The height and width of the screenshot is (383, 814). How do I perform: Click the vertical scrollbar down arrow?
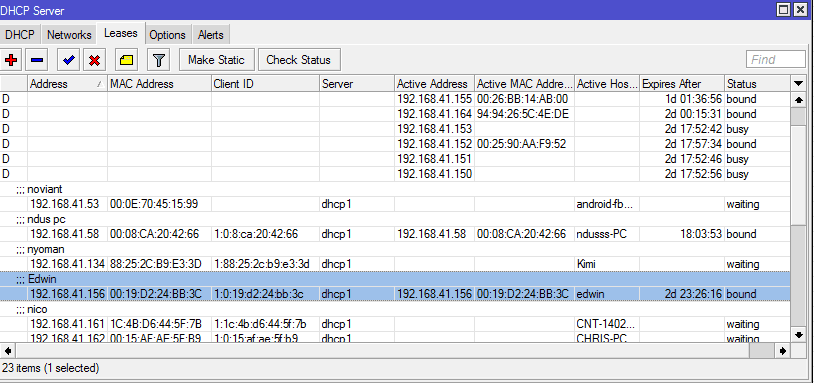click(798, 335)
